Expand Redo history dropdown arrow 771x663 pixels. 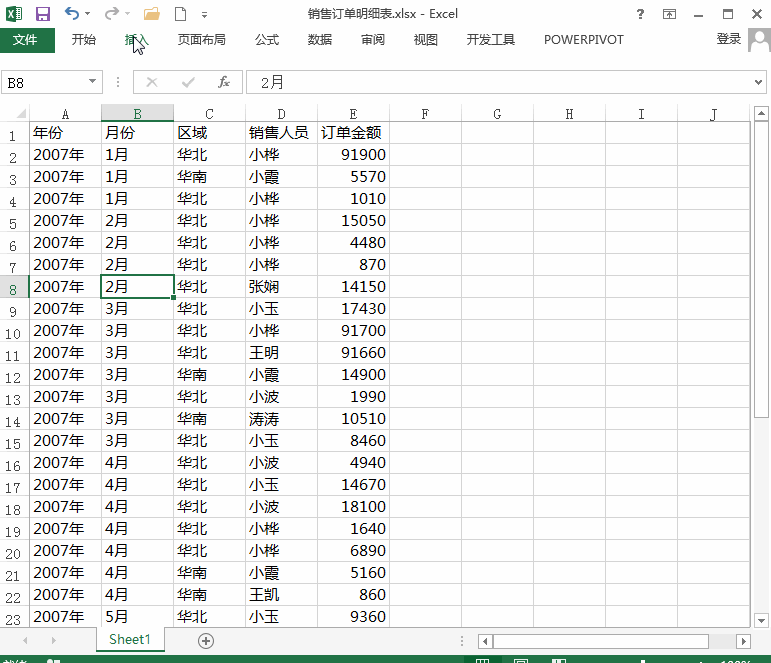point(127,14)
